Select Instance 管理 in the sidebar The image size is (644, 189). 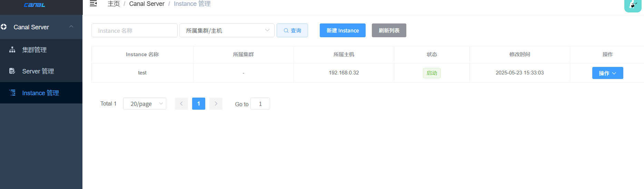(x=41, y=93)
